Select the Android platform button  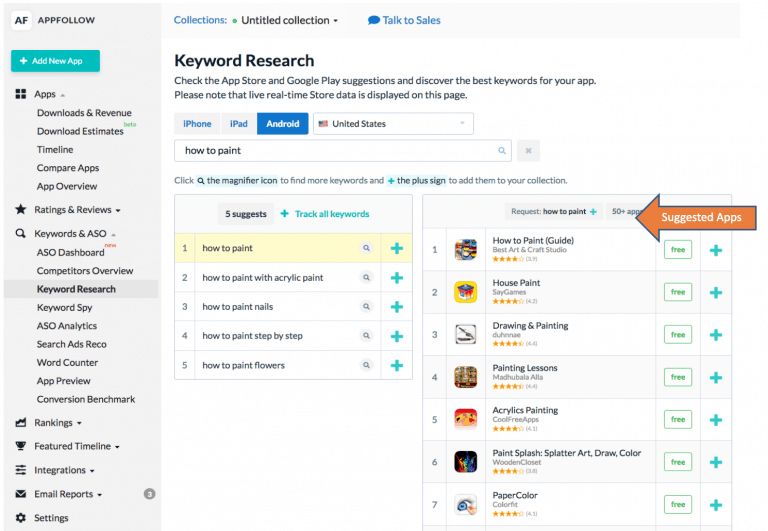point(283,124)
